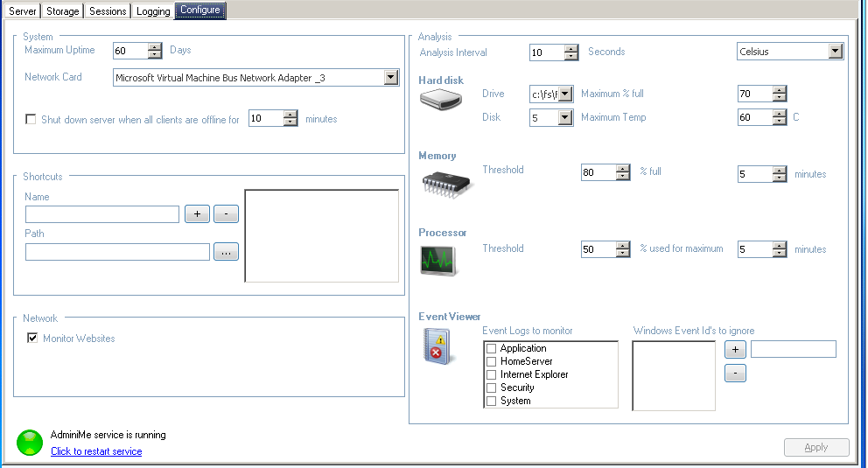Click the Apply button

pos(816,447)
